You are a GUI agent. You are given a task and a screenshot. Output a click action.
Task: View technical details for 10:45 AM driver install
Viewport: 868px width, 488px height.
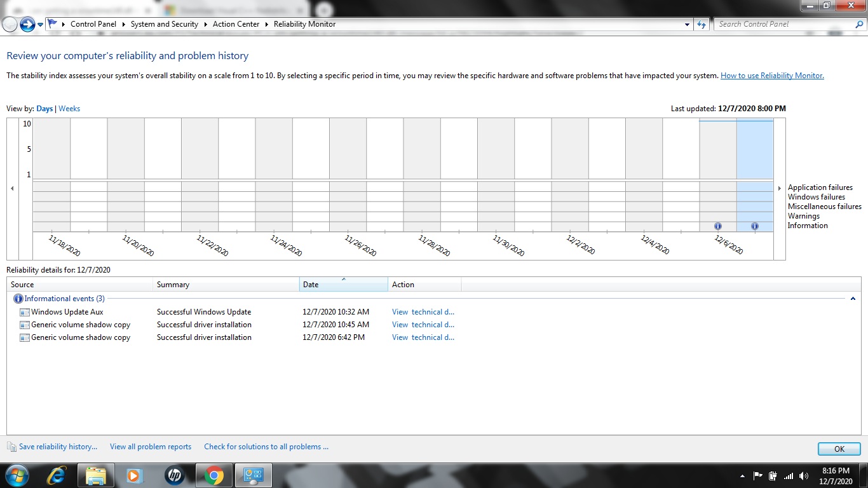tap(423, 325)
